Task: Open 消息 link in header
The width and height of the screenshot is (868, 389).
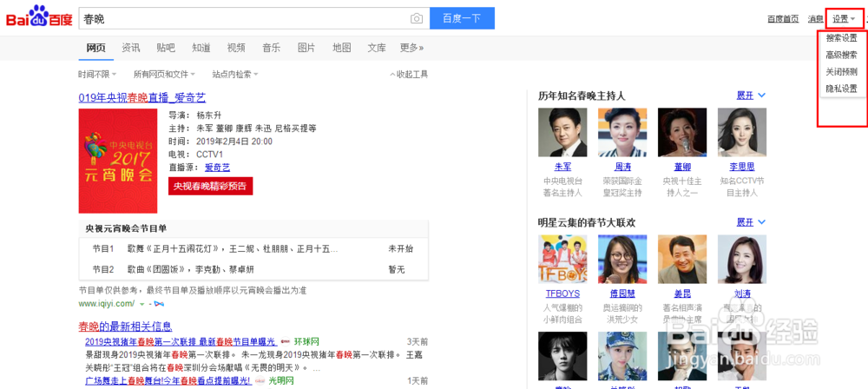Action: (815, 19)
